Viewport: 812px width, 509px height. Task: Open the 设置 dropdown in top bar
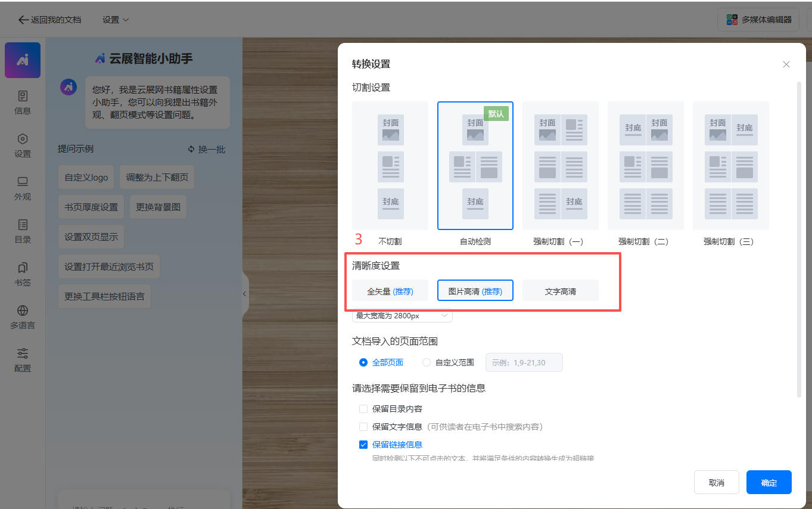click(x=116, y=20)
